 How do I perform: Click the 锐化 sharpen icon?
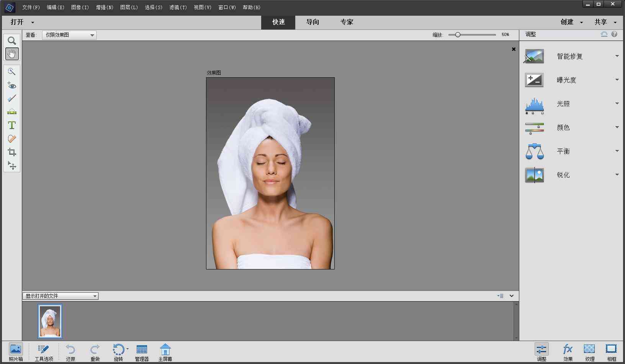534,175
